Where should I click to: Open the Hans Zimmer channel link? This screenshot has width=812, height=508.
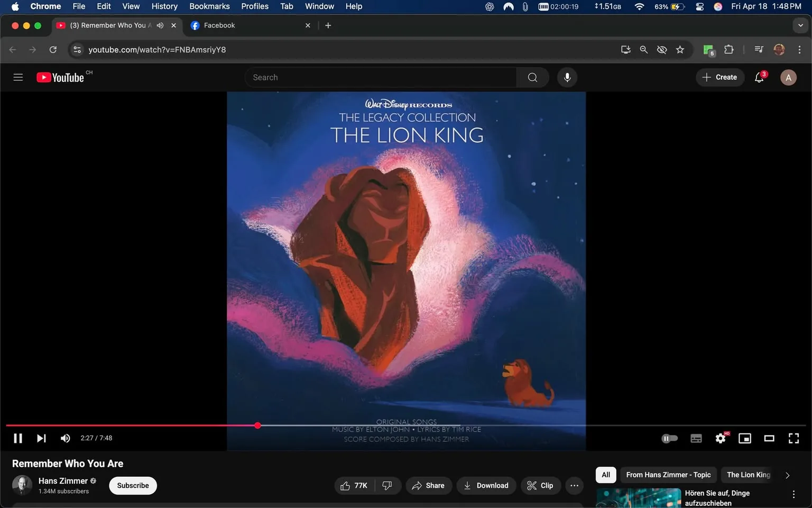(63, 480)
